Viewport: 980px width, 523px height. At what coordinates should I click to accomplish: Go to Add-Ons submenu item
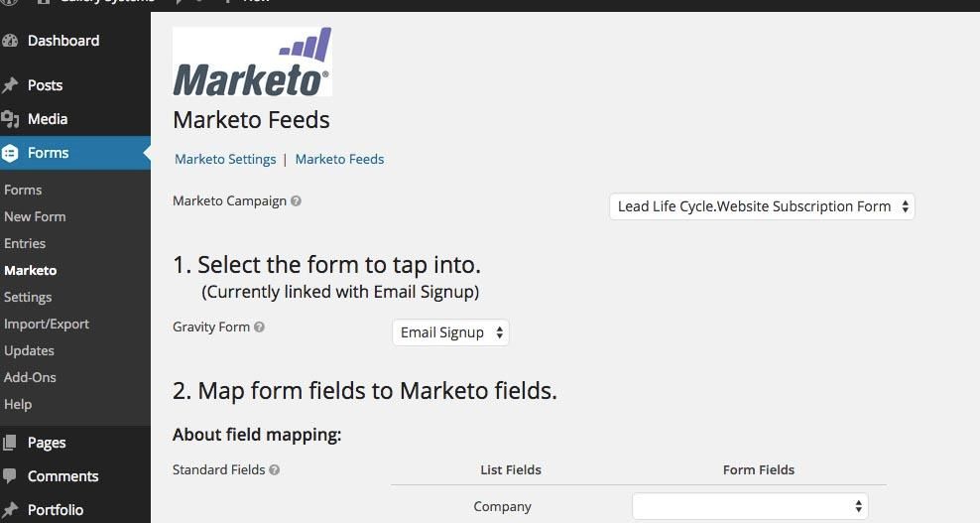click(x=30, y=377)
